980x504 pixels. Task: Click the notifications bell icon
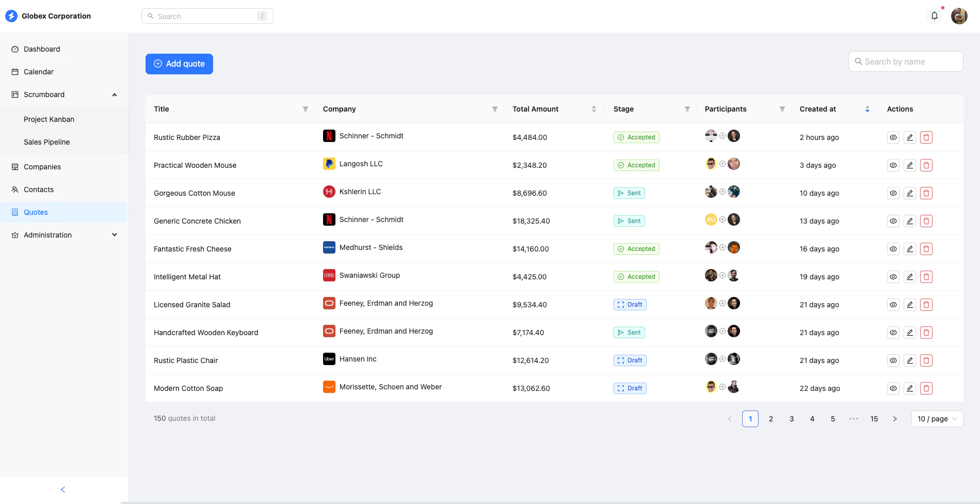tap(934, 15)
